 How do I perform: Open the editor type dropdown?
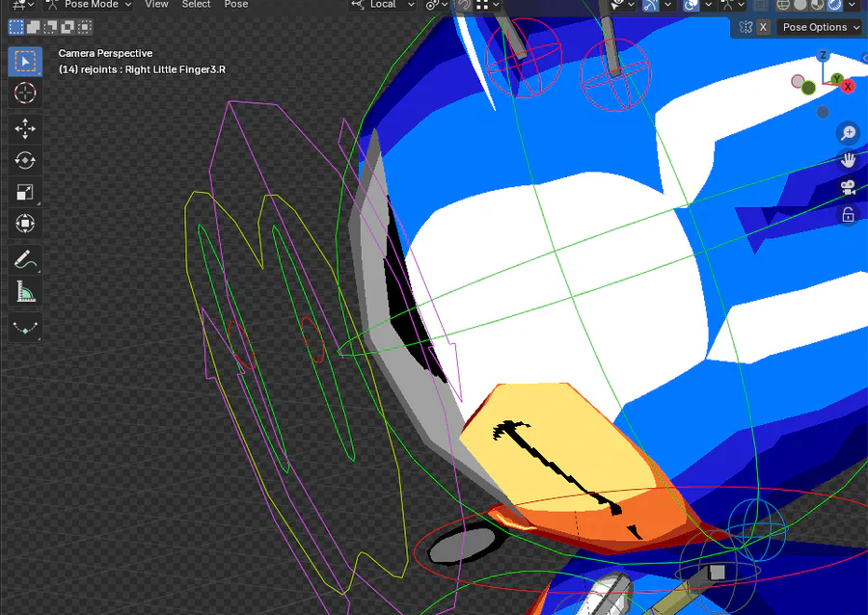21,5
